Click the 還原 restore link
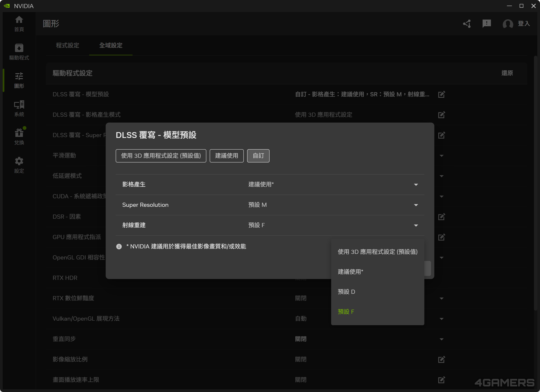 pos(507,73)
